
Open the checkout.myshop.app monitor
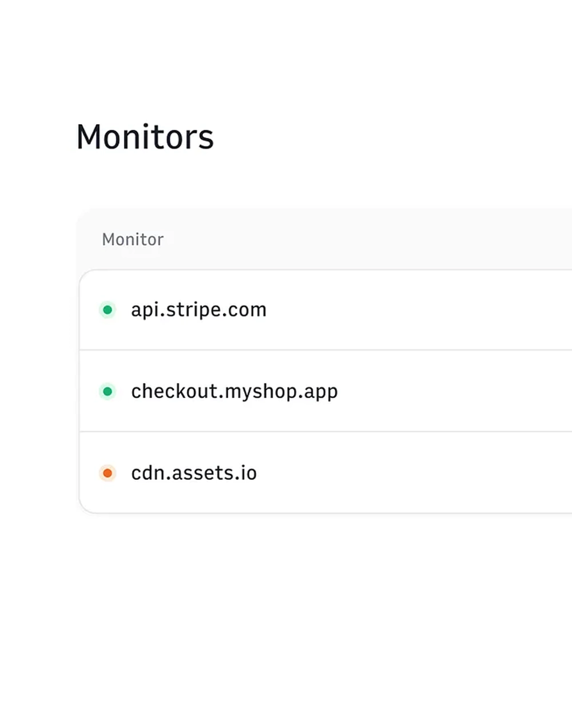coord(234,392)
